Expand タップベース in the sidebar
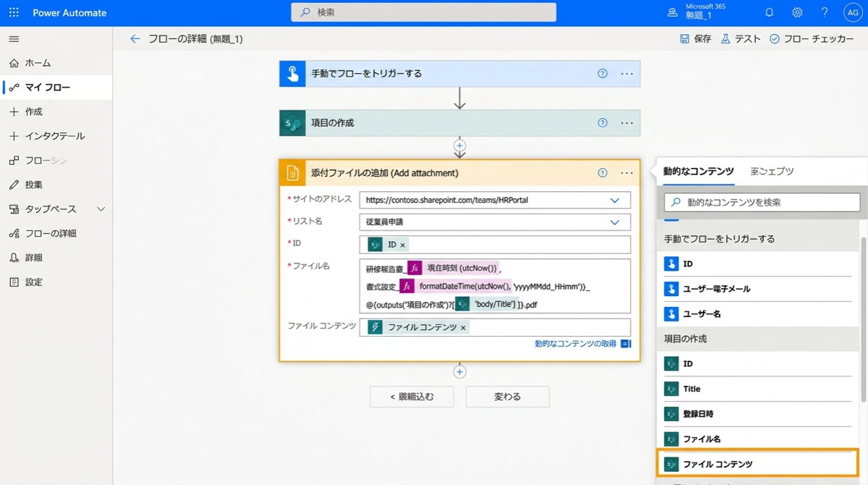The width and height of the screenshot is (868, 485). (101, 209)
